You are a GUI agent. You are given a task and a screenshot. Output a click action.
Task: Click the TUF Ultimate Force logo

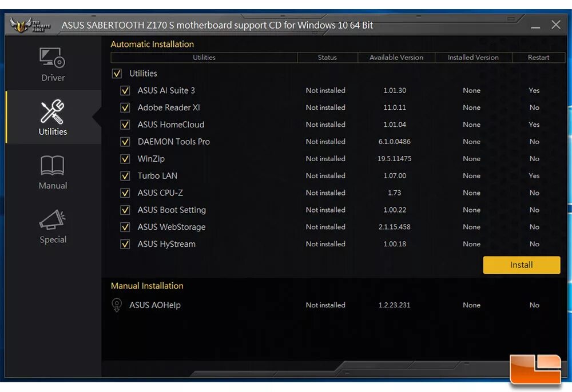pyautogui.click(x=30, y=25)
